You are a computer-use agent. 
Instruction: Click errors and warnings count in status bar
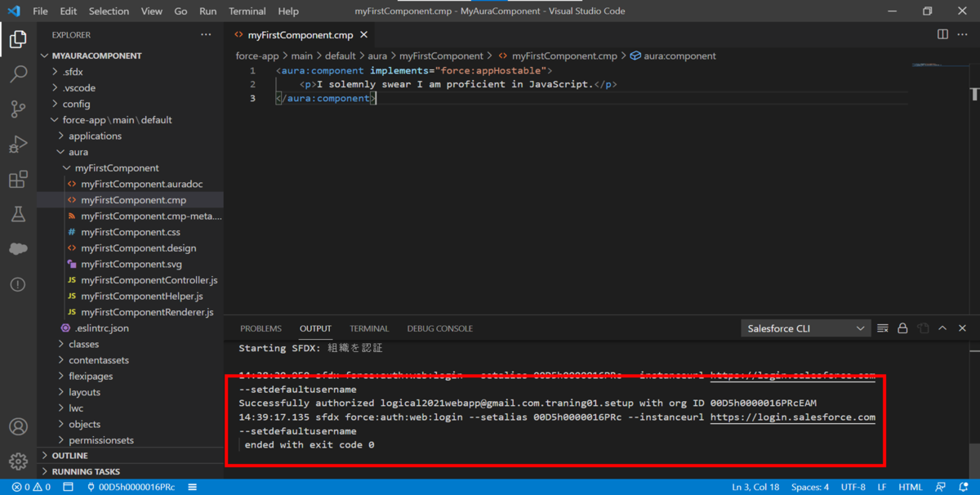(31, 487)
